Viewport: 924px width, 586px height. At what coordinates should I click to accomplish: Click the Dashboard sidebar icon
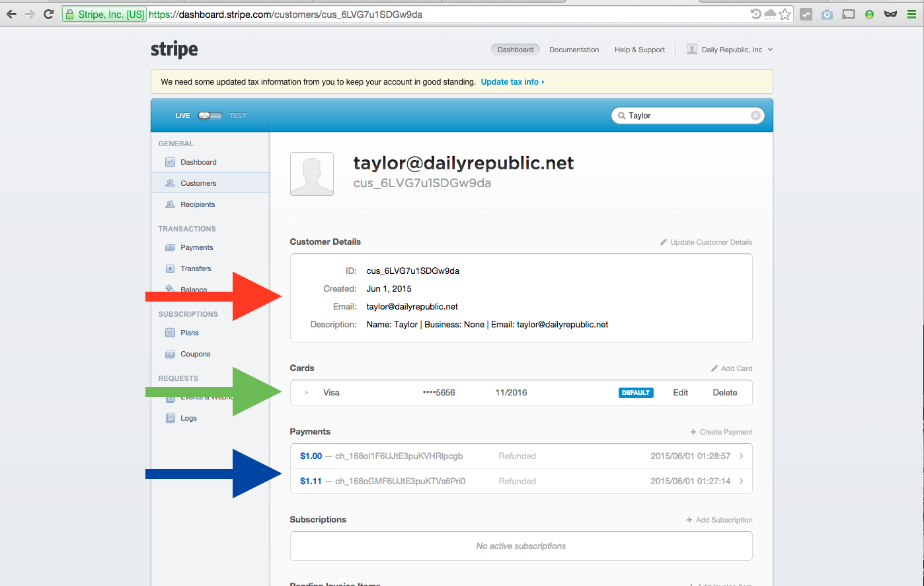pyautogui.click(x=170, y=162)
